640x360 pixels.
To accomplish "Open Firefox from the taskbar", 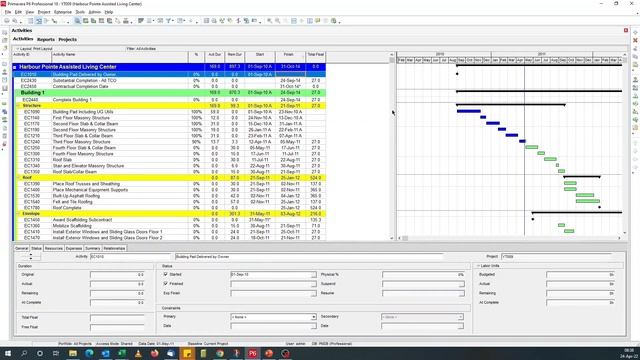I will click(x=154, y=353).
